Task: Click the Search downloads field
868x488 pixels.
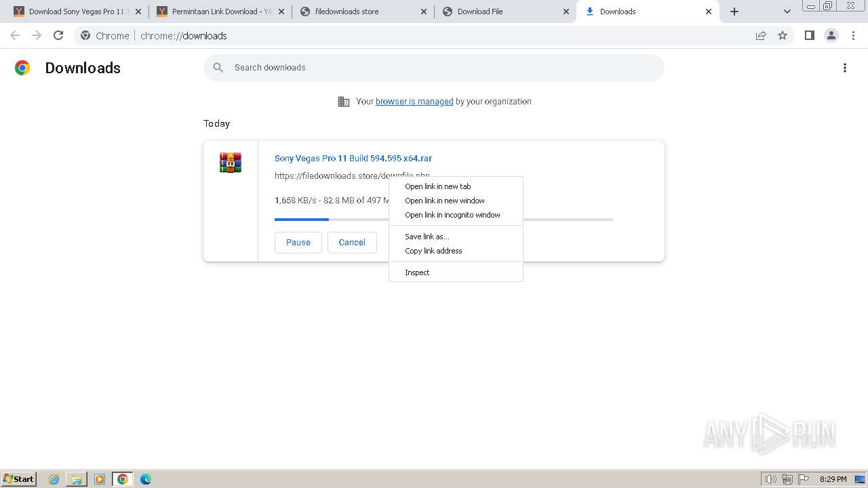Action: click(434, 68)
